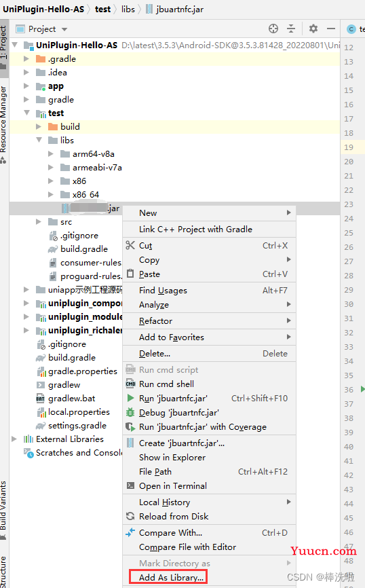Select Open in Terminal
This screenshot has width=365, height=588.
pyautogui.click(x=173, y=486)
